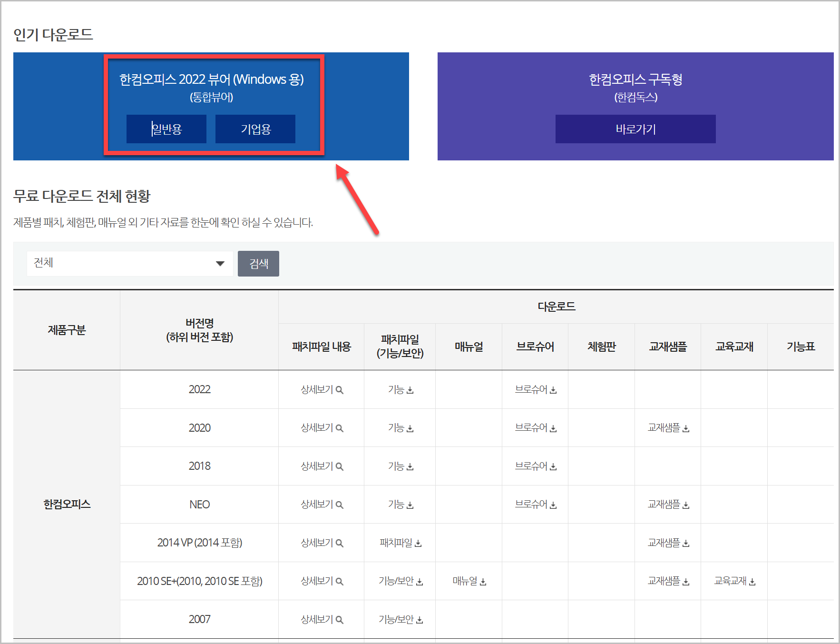Download 패치파일 for 2014 VP
This screenshot has width=840, height=644.
(400, 543)
